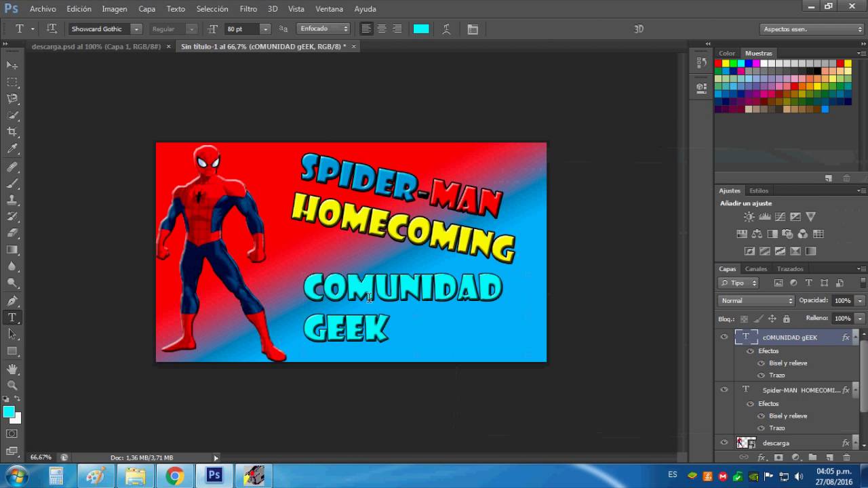Switch to the Color panel tab
Image resolution: width=868 pixels, height=488 pixels.
[x=727, y=54]
